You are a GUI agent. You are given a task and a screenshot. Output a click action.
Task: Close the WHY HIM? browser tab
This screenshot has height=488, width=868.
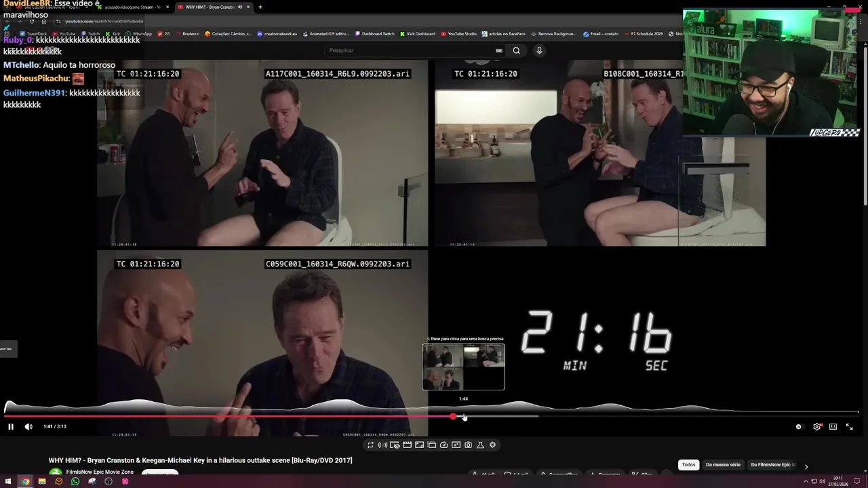pyautogui.click(x=248, y=7)
